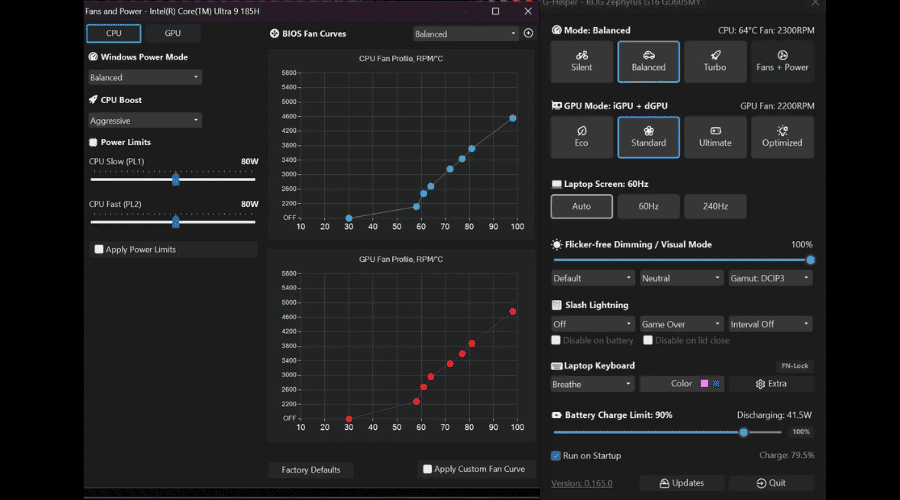Set laptop screen to Auto
Screen dimensions: 900x500
(x=581, y=206)
